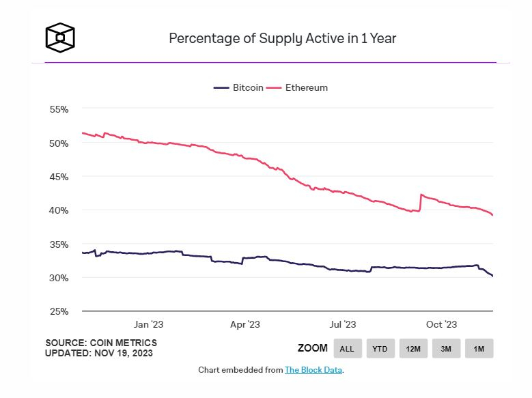Toggle the Ethereum series legend label

click(306, 88)
